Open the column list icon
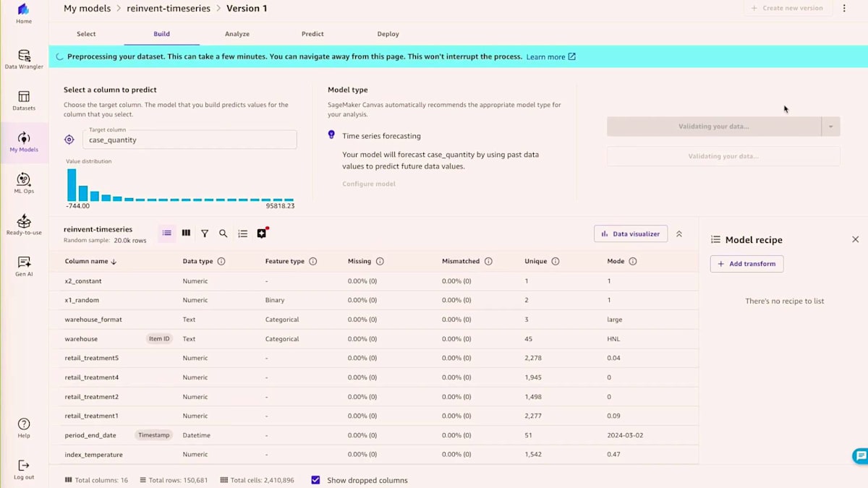This screenshot has width=868, height=488. point(243,234)
